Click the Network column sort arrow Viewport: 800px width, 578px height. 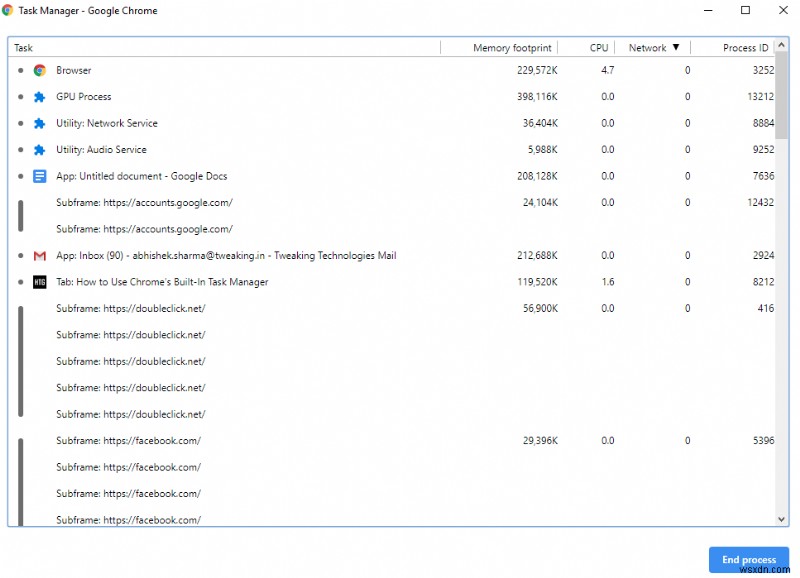[676, 47]
